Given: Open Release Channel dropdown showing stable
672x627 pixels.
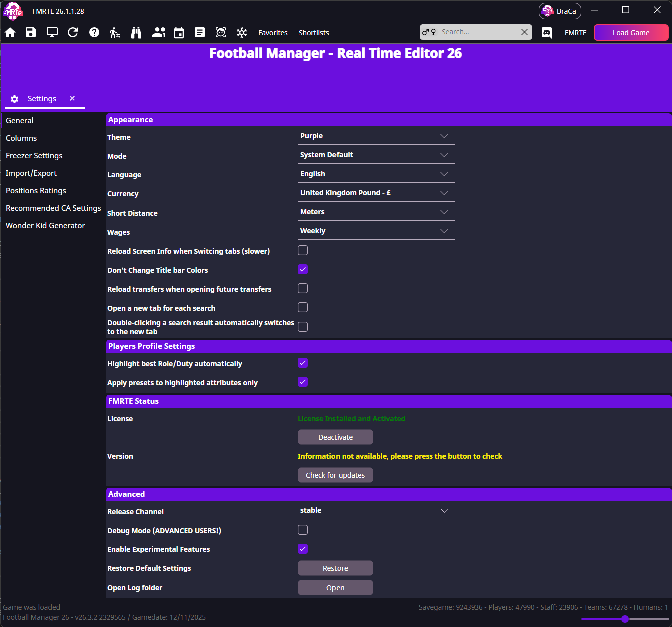Looking at the screenshot, I should point(376,510).
